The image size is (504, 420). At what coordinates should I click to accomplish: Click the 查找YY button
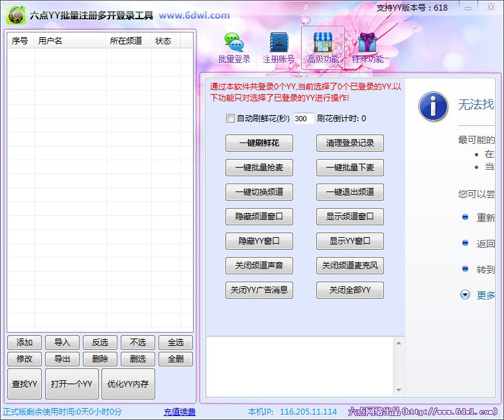tap(25, 384)
